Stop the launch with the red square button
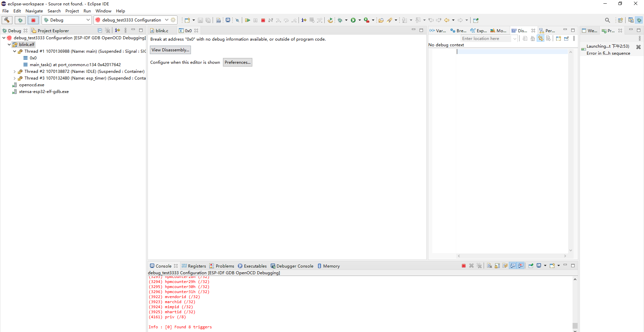This screenshot has height=332, width=644. click(33, 20)
